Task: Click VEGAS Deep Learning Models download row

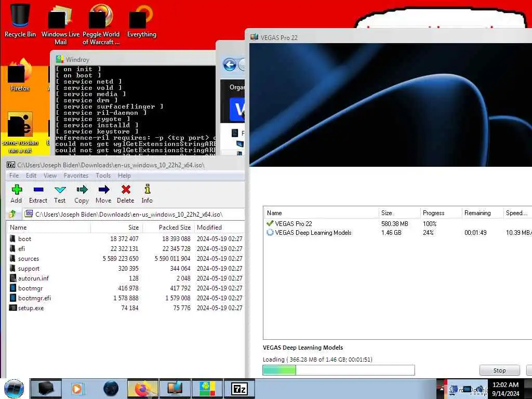Action: (397, 232)
